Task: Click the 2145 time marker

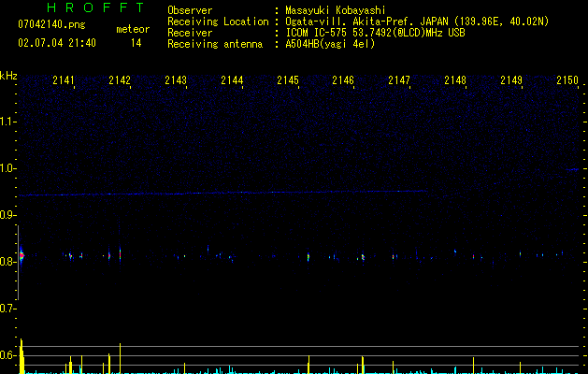Action: click(x=288, y=80)
